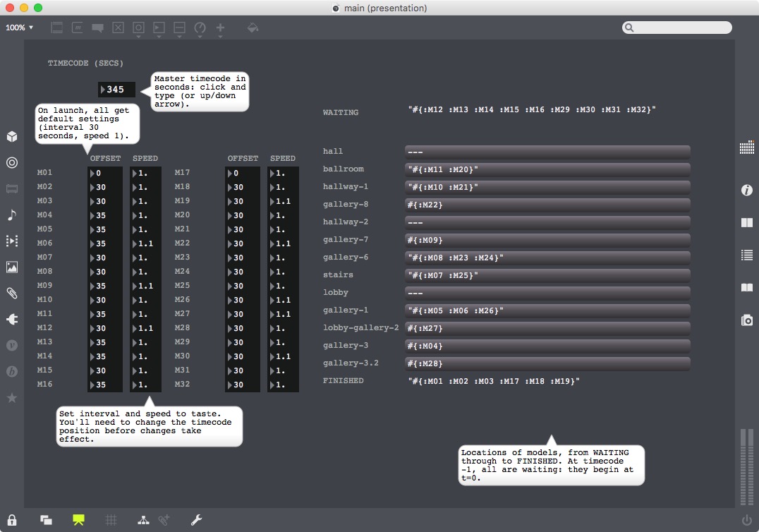Screen dimensions: 759x532
Task: Toggle audio power button
Action: (x=746, y=521)
